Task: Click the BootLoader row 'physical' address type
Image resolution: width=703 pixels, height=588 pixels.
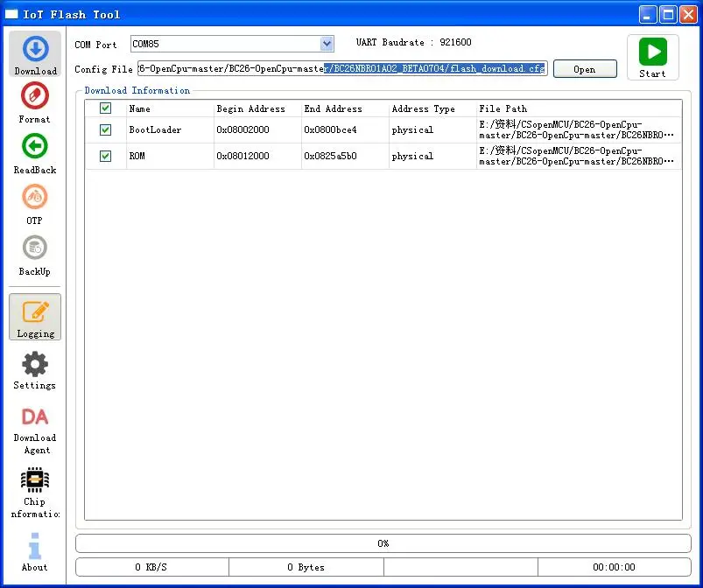Action: (x=412, y=130)
